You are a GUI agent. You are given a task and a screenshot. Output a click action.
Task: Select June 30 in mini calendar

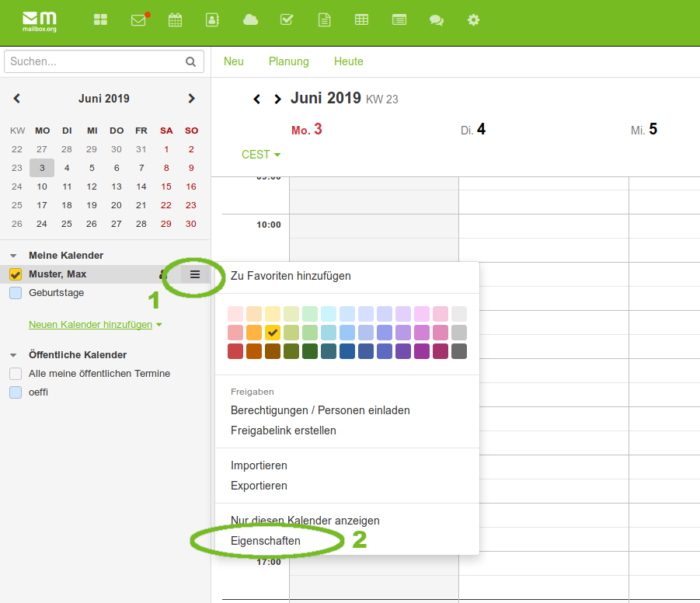pyautogui.click(x=191, y=224)
